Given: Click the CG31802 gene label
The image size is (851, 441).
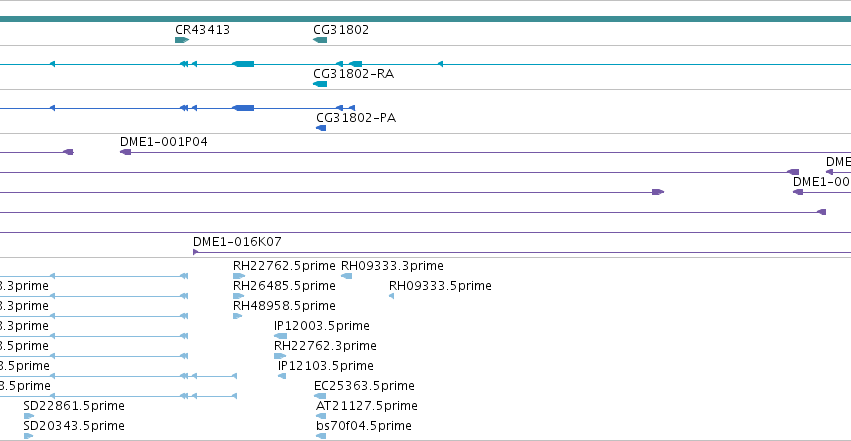Looking at the screenshot, I should [x=341, y=30].
